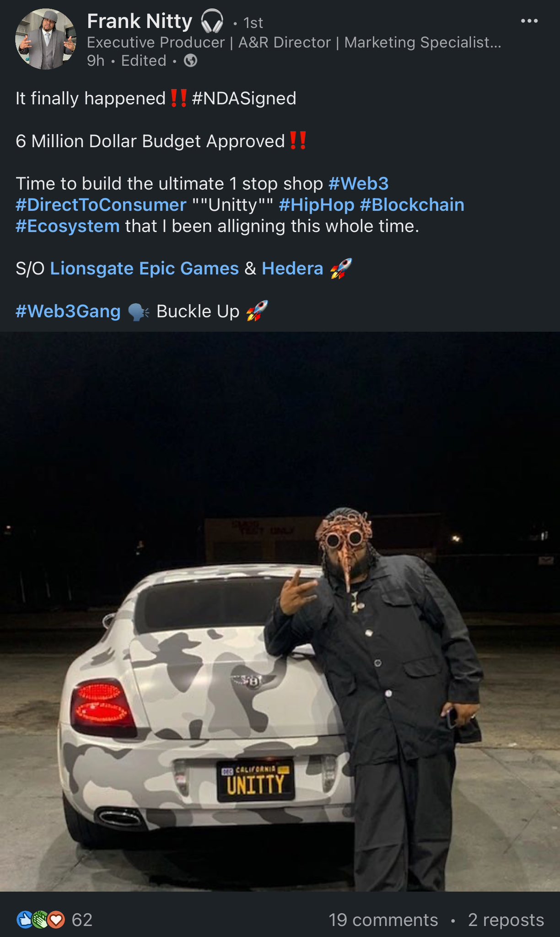View the 2 reposts
Viewport: 560px width, 937px height.
tap(506, 920)
